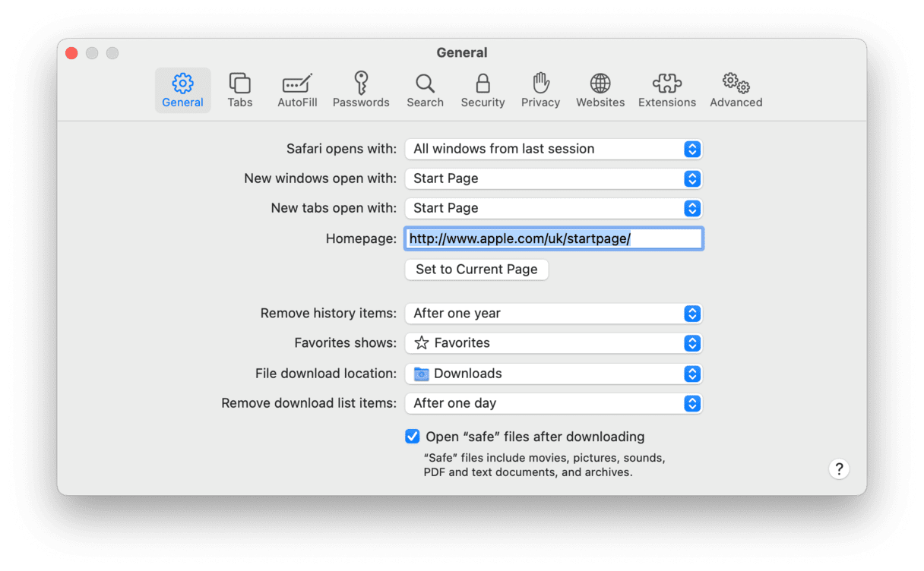The image size is (924, 571).
Task: Open the Favorites shows dropdown
Action: [x=553, y=343]
